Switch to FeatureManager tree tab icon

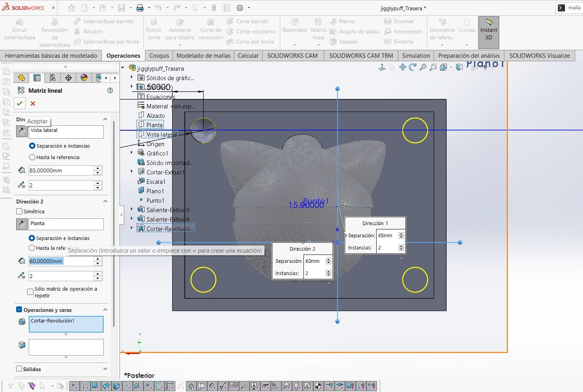[x=21, y=78]
